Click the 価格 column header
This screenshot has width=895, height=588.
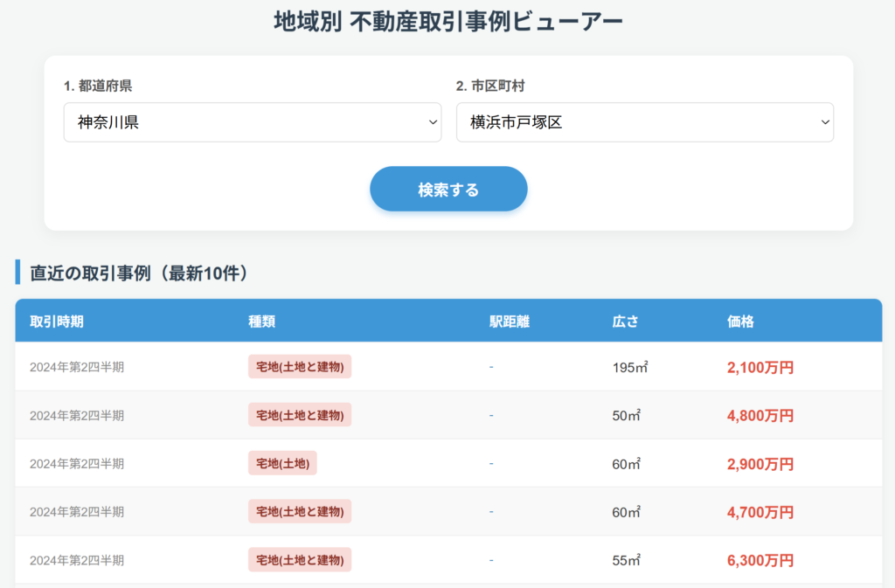[740, 322]
